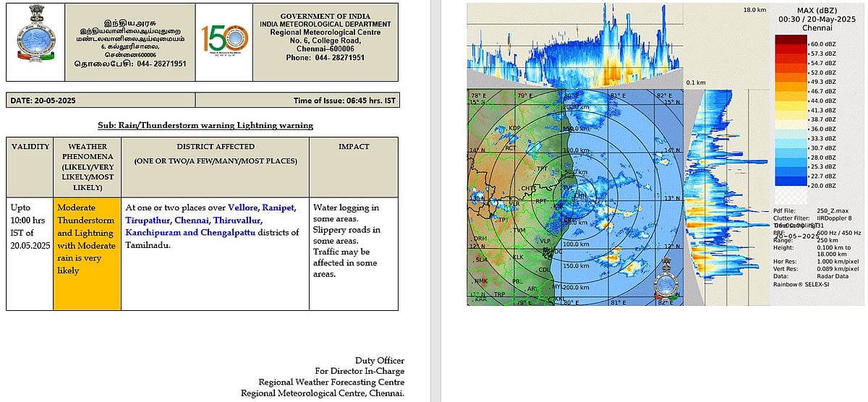Click the IMPACT column header
Viewport: 868px width, 402px height.
click(x=353, y=147)
